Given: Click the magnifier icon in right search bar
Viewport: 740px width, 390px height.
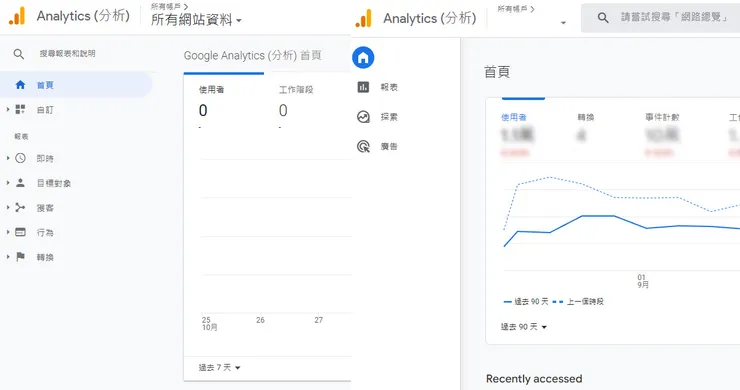Looking at the screenshot, I should point(603,18).
